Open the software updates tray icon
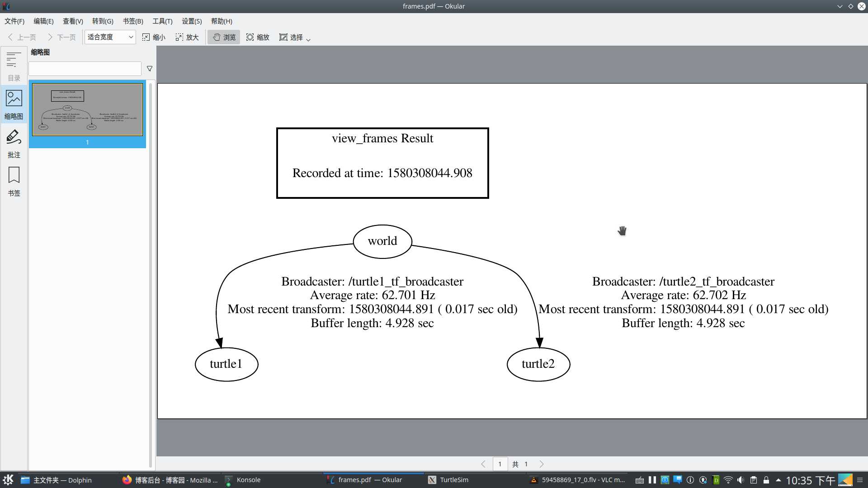This screenshot has height=488, width=868. (x=703, y=480)
